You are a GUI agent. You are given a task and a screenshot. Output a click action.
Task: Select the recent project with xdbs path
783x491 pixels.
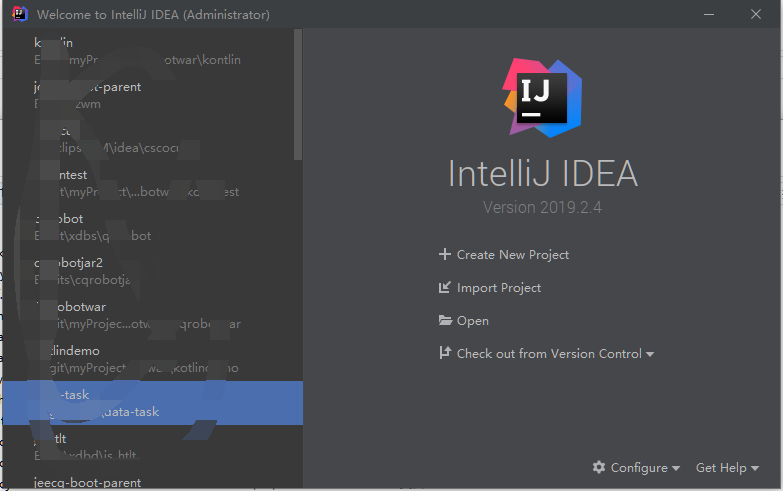click(x=152, y=227)
